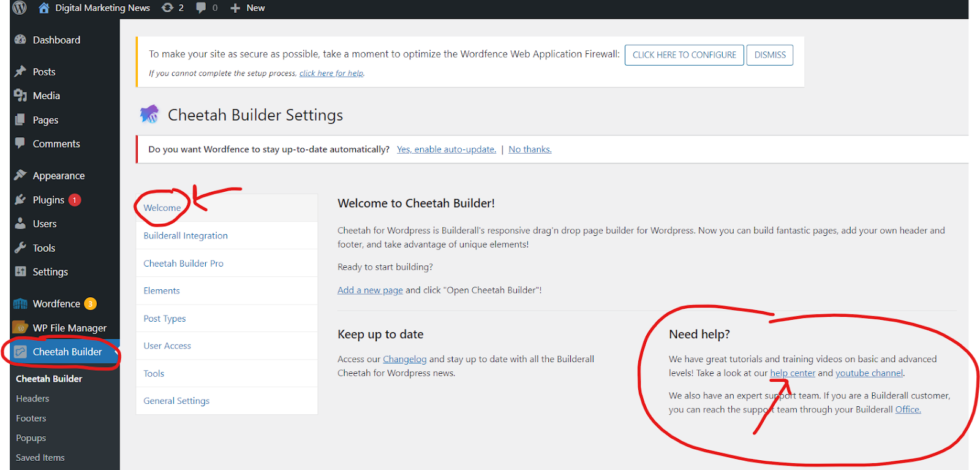Open the Media library menu
This screenshot has width=980, height=470.
[47, 96]
